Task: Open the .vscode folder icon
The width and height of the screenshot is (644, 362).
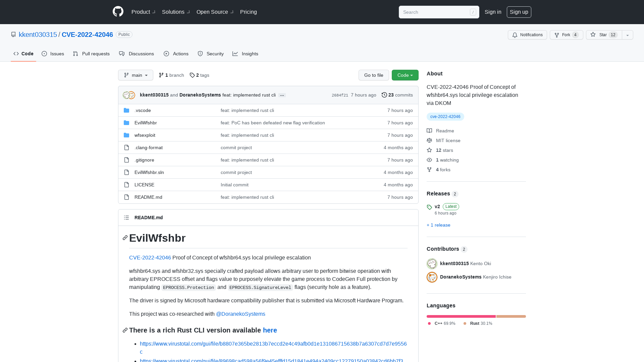Action: (x=126, y=110)
